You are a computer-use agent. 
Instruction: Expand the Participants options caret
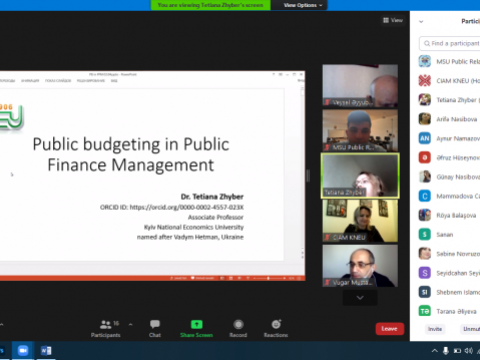point(131,324)
